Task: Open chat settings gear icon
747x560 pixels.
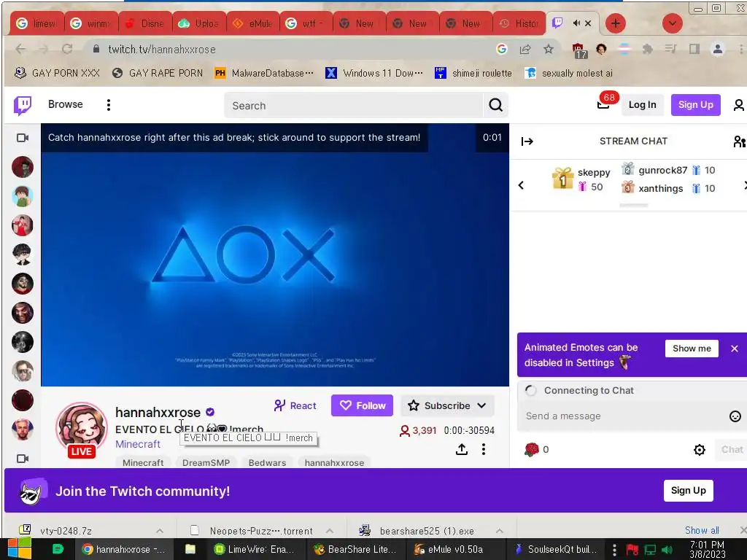Action: 700,449
